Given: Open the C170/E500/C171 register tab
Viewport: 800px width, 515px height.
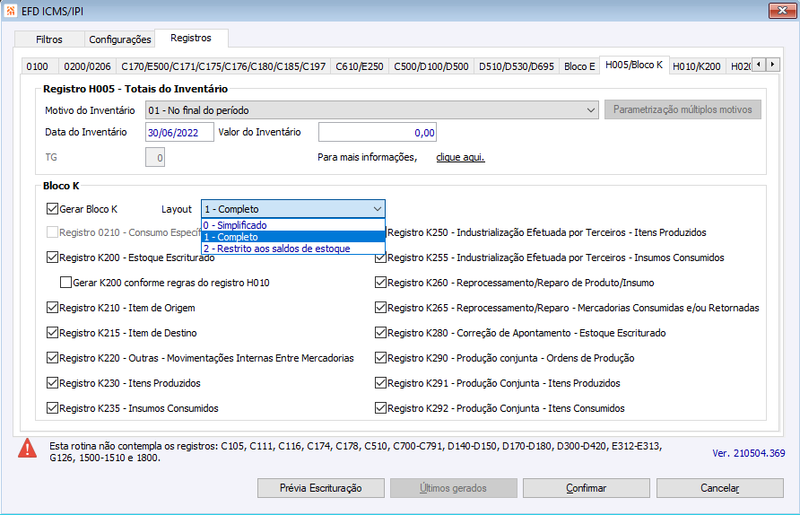Looking at the screenshot, I should coord(223,66).
